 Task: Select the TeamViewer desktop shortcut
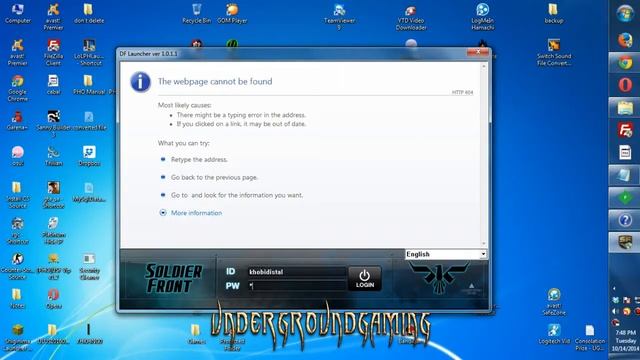[339, 16]
